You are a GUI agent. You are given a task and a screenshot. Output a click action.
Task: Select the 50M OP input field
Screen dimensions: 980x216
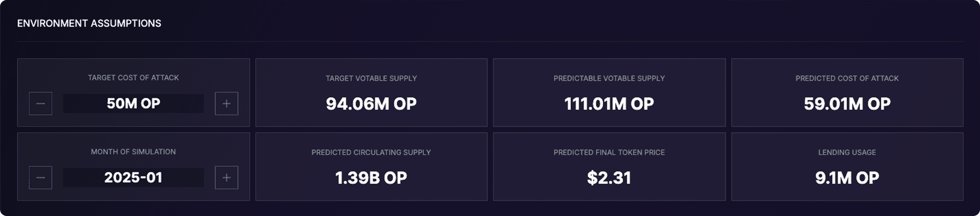[x=134, y=103]
